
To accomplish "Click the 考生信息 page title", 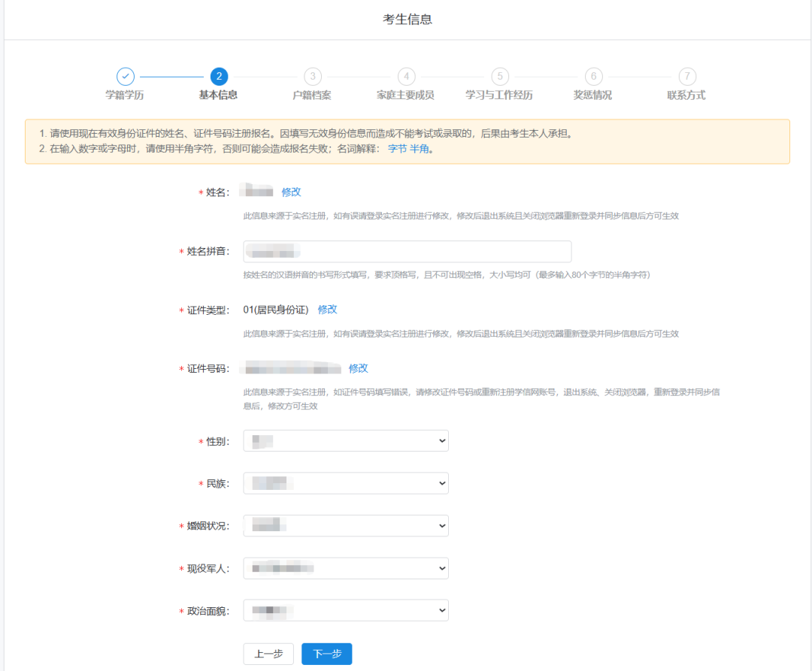I will (408, 19).
